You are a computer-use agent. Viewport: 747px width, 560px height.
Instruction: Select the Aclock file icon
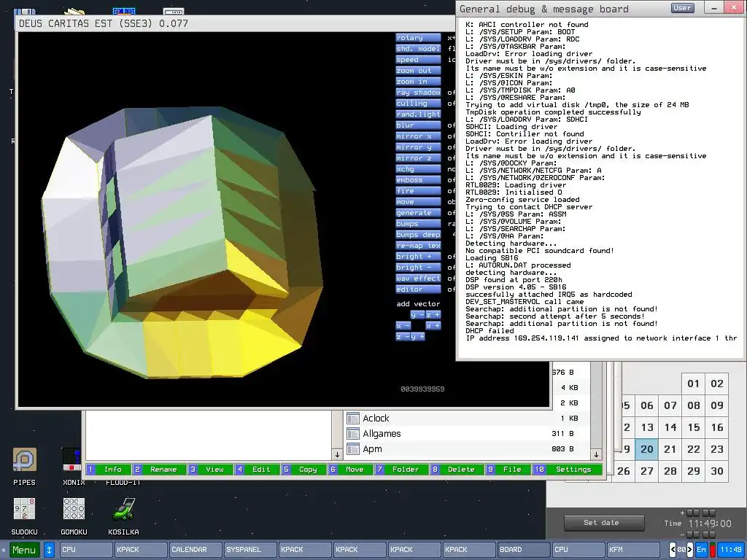353,419
